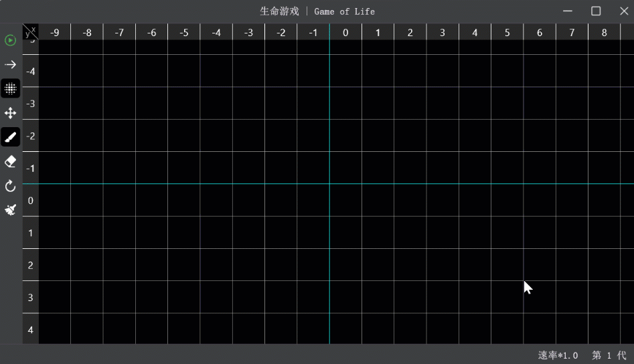Click row header 1
This screenshot has height=364, width=634.
tap(31, 233)
